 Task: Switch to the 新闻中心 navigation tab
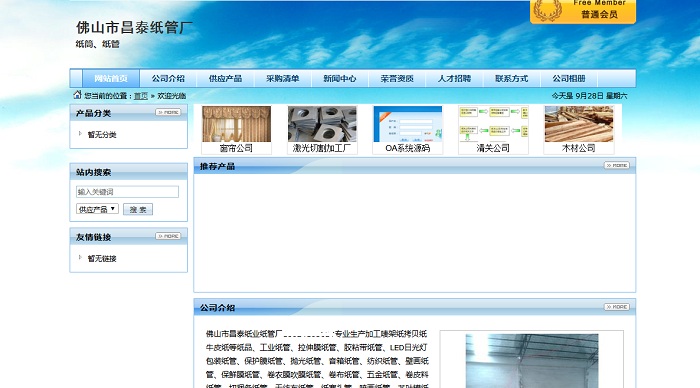[340, 79]
